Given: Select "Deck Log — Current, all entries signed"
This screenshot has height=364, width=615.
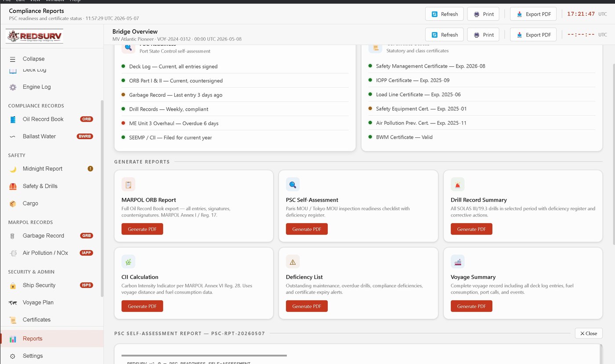Looking at the screenshot, I should pyautogui.click(x=235, y=67).
